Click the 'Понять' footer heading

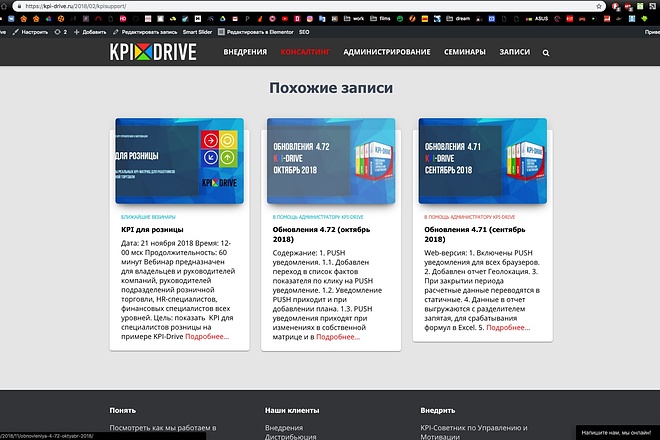122,410
